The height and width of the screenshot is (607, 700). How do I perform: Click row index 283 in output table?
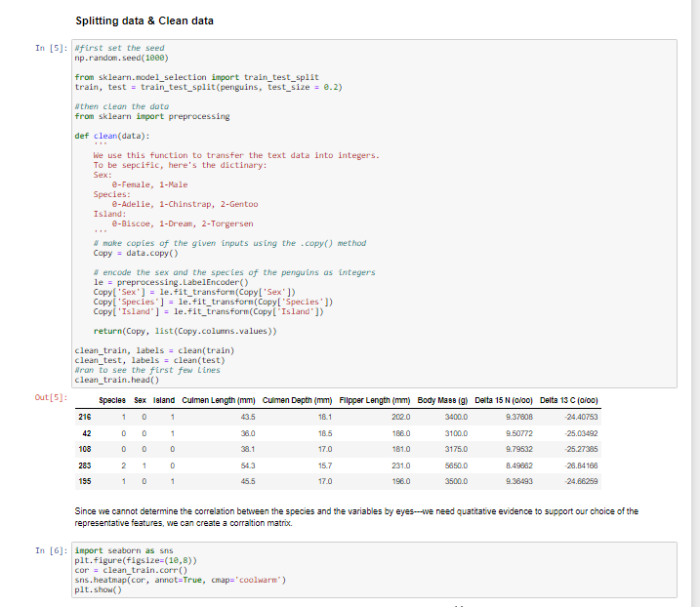[x=85, y=465]
